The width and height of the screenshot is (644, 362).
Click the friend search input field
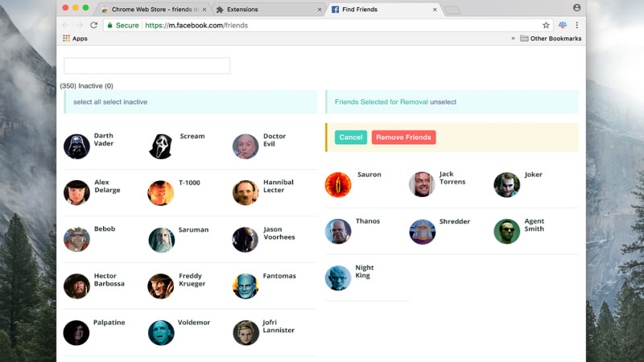[x=147, y=66]
